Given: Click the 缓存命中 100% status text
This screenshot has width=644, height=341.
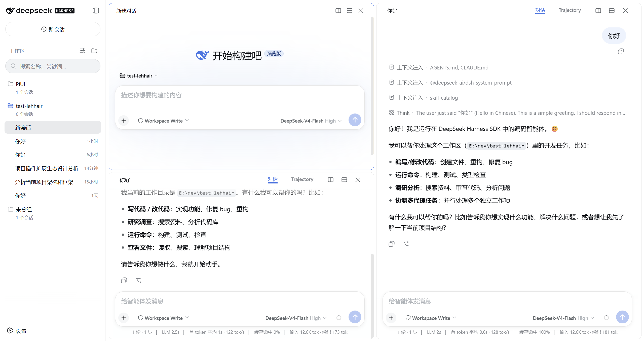Looking at the screenshot, I should (534, 332).
